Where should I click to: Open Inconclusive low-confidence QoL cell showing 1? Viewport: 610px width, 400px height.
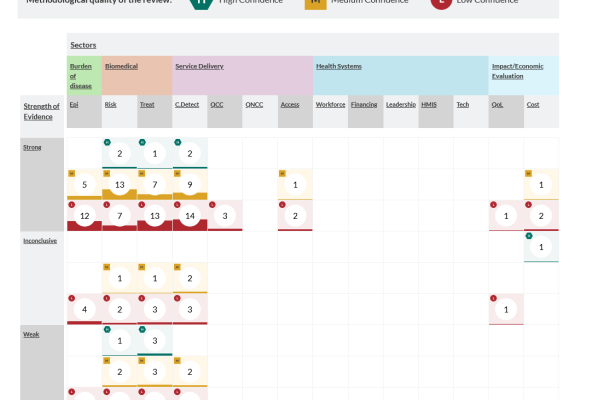506,309
